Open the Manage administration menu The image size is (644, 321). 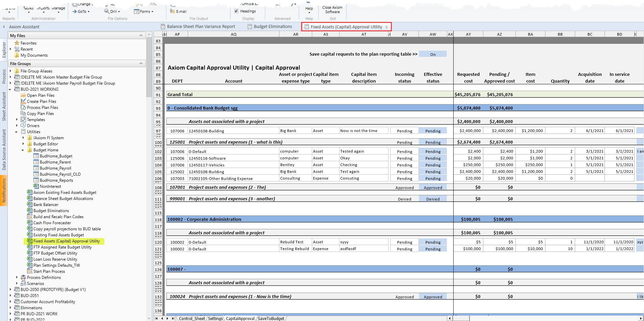[x=58, y=9]
